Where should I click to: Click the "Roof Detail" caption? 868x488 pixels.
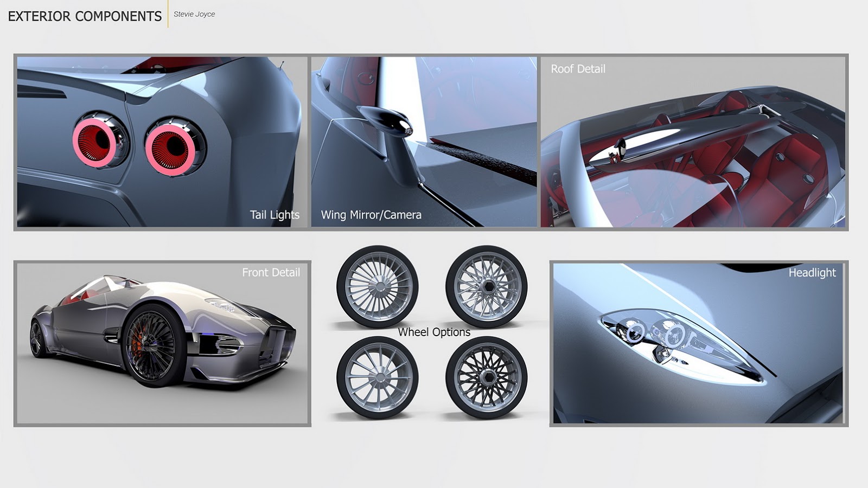578,69
